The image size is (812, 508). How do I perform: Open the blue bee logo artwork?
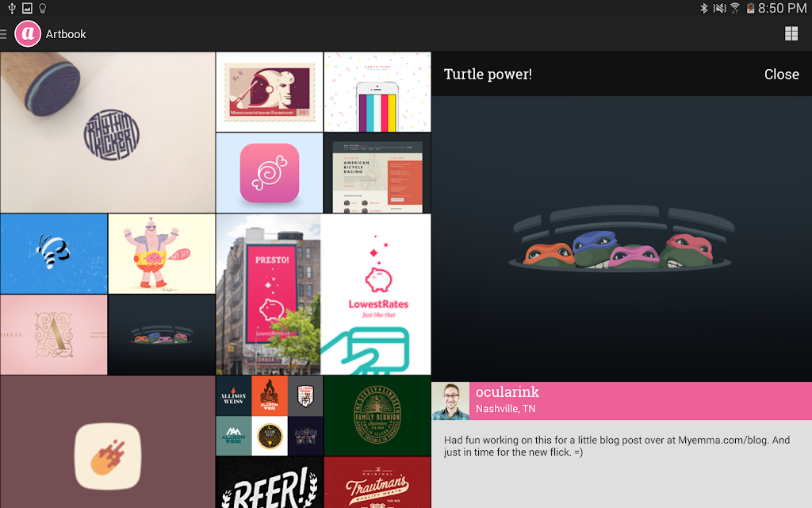pyautogui.click(x=54, y=254)
